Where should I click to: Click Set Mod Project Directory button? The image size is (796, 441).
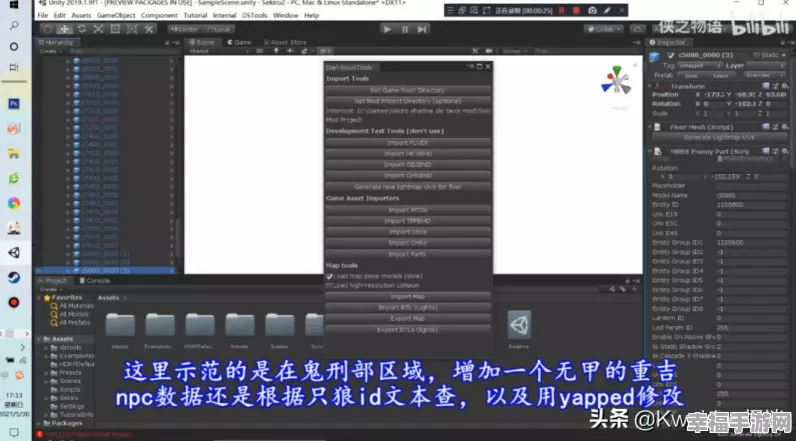(x=408, y=101)
